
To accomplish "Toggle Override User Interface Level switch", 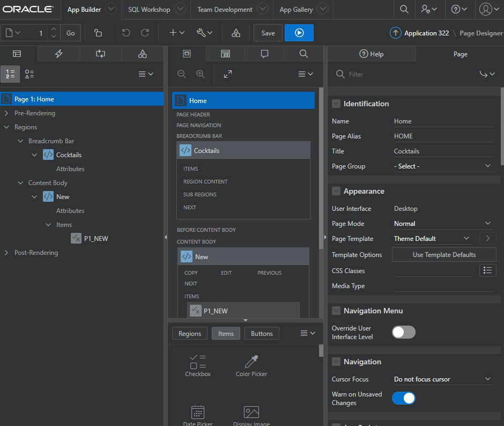I will click(x=404, y=332).
